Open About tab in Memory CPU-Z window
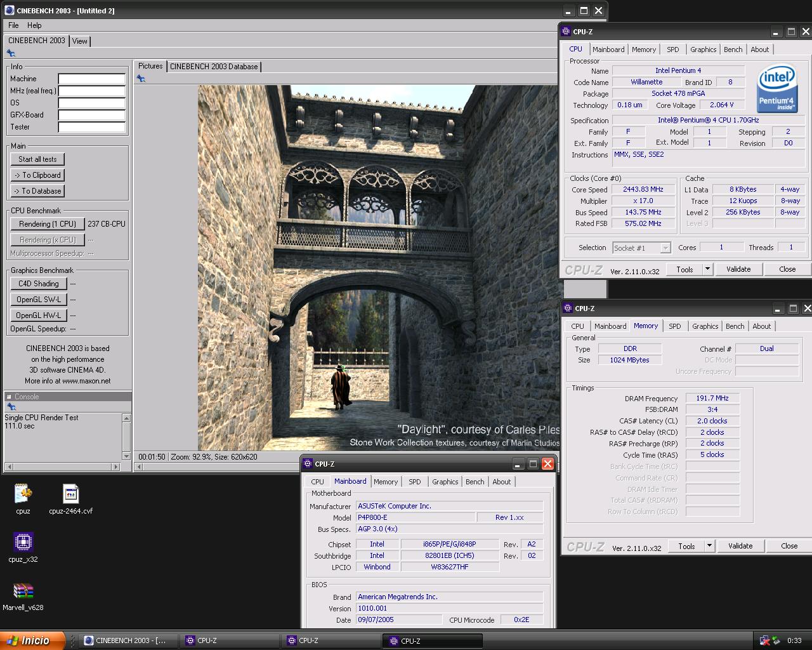 pyautogui.click(x=761, y=326)
